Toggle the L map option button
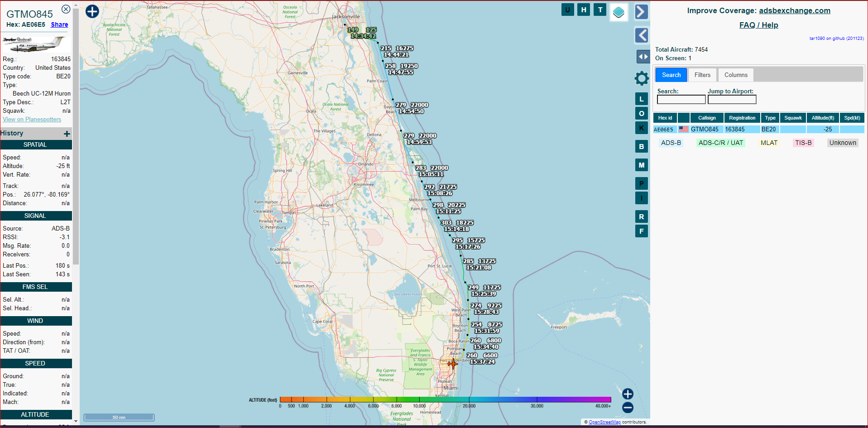The image size is (868, 428). [641, 99]
